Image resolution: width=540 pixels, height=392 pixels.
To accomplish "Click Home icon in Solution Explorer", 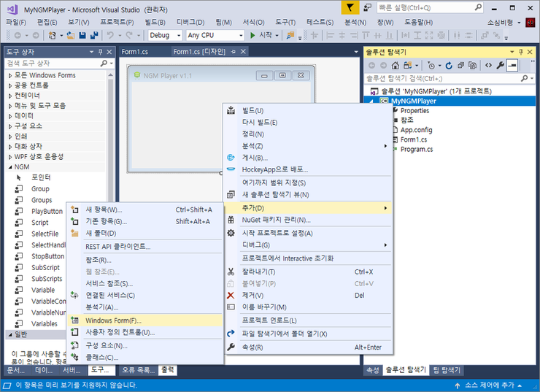I will 396,66.
